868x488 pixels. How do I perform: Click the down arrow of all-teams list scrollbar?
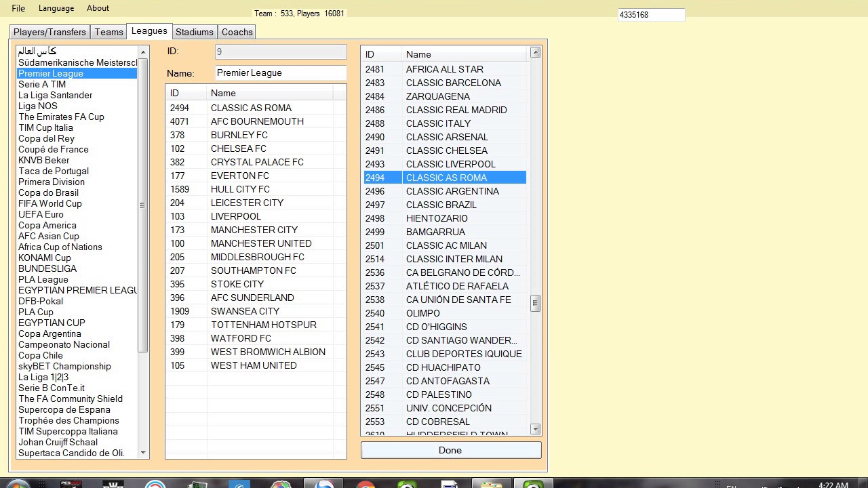536,429
